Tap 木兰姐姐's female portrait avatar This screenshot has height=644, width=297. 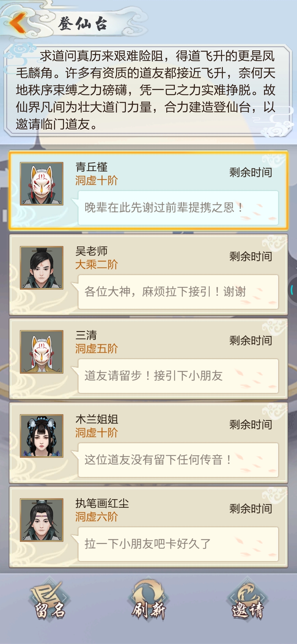42,436
